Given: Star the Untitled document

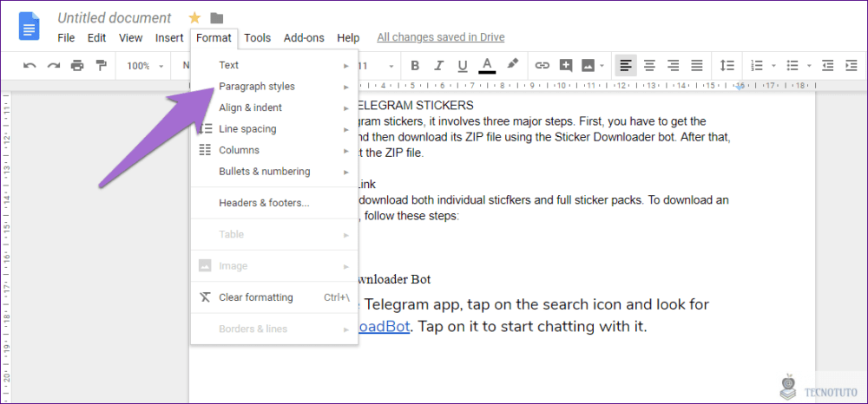Looking at the screenshot, I should [194, 17].
